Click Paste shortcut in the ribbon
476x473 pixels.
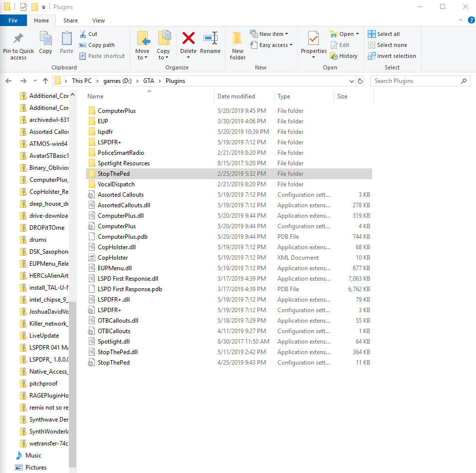[x=102, y=56]
